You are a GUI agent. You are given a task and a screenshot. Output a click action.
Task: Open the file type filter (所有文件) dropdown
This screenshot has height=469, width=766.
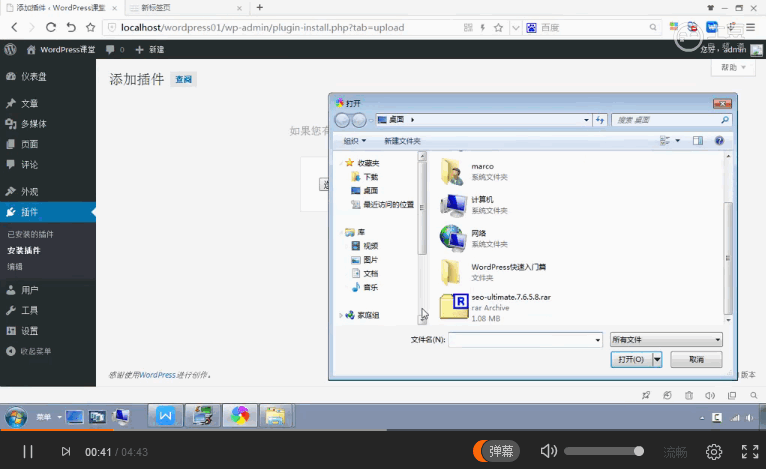(x=666, y=340)
